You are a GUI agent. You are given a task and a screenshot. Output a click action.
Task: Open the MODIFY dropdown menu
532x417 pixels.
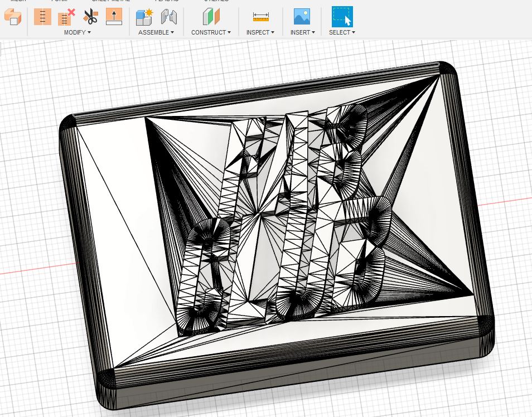(x=78, y=32)
